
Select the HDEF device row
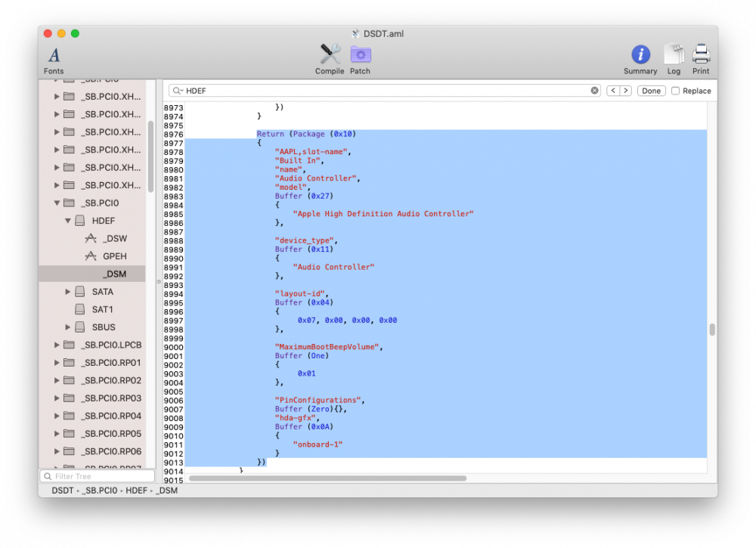(x=92, y=221)
